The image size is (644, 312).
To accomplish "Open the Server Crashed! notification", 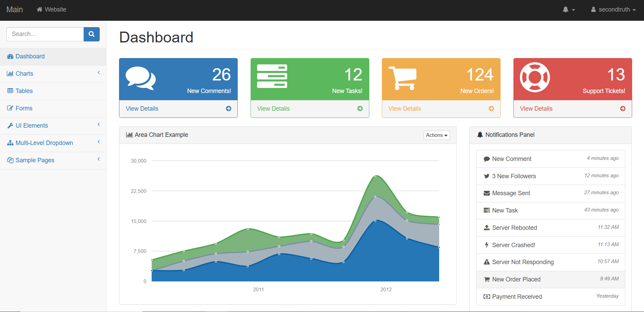I will [x=551, y=245].
